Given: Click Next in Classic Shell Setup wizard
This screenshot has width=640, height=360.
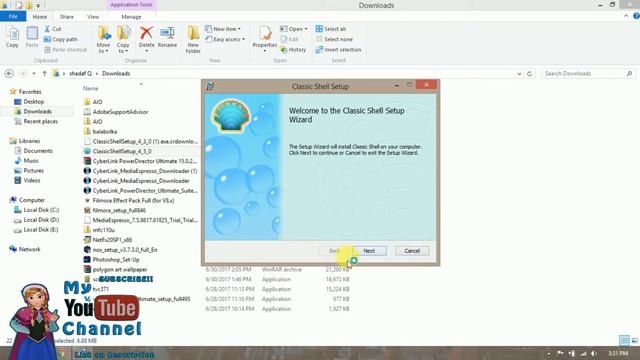Looking at the screenshot, I should 369,251.
